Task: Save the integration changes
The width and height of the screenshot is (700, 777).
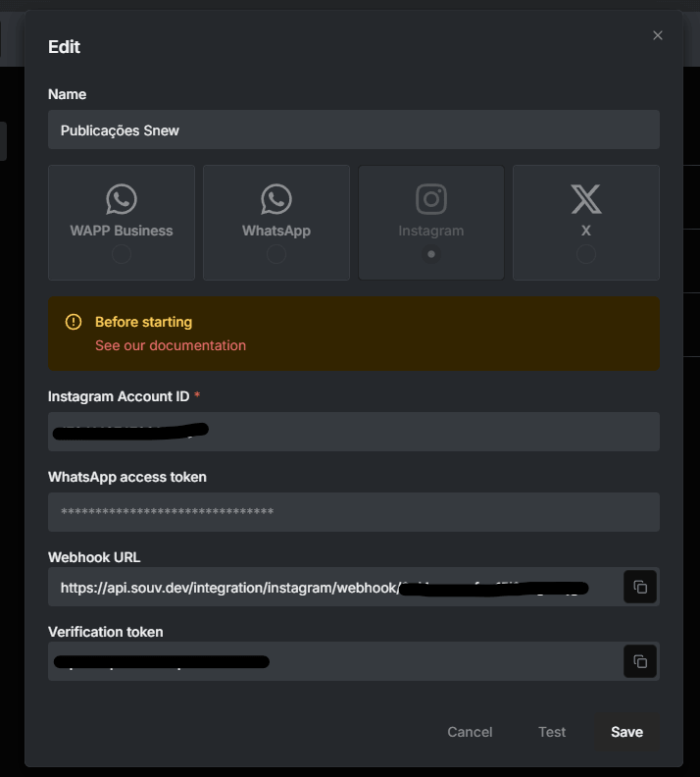Action: pos(626,732)
